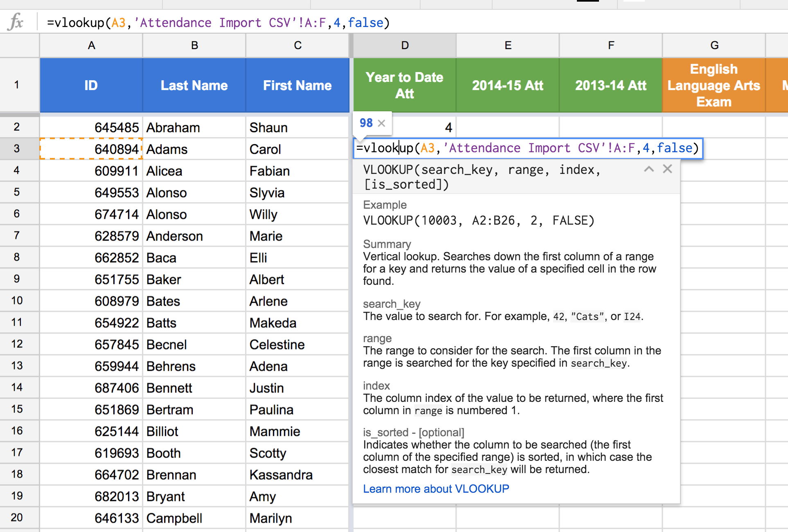This screenshot has width=788, height=532.
Task: Close the VLOOKUP help popup
Action: (667, 169)
